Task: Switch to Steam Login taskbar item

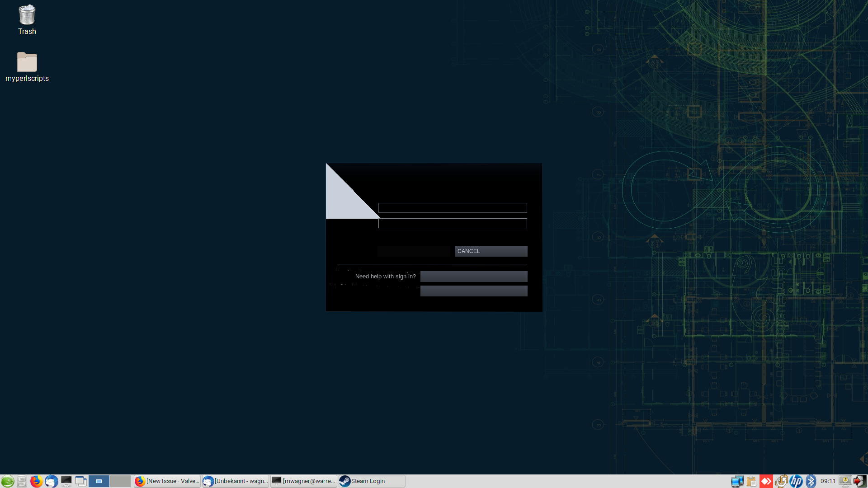Action: click(372, 481)
